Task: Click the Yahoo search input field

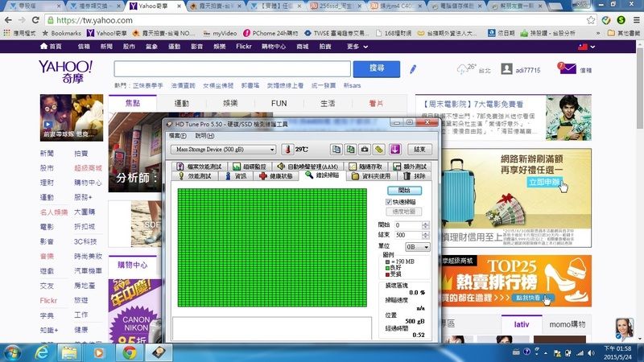Action: tap(233, 68)
